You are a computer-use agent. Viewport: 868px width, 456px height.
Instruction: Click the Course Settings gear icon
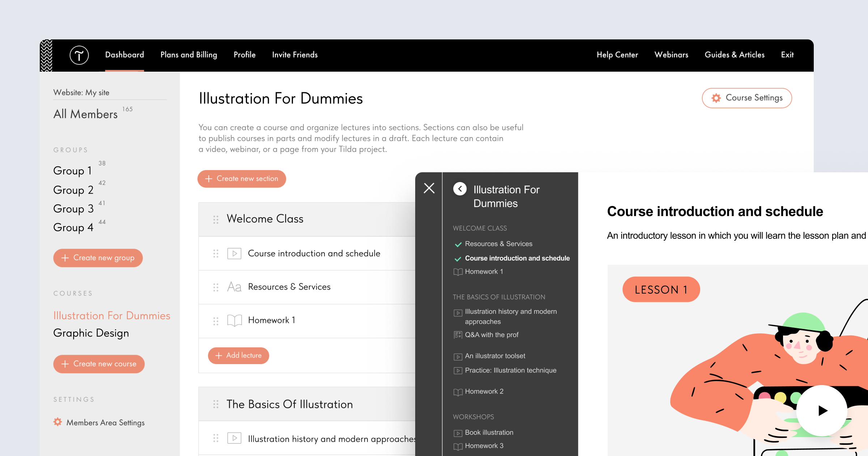click(x=716, y=98)
